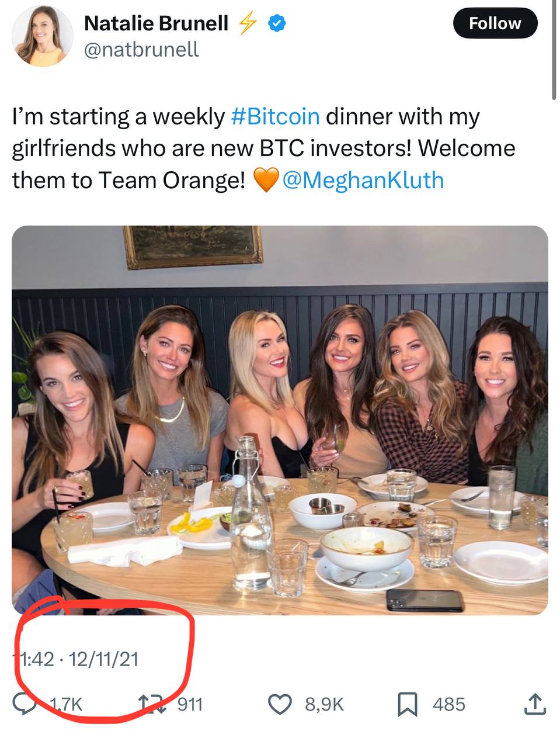Open the share menu via the upload arrow icon
This screenshot has width=560, height=748.
click(x=535, y=704)
